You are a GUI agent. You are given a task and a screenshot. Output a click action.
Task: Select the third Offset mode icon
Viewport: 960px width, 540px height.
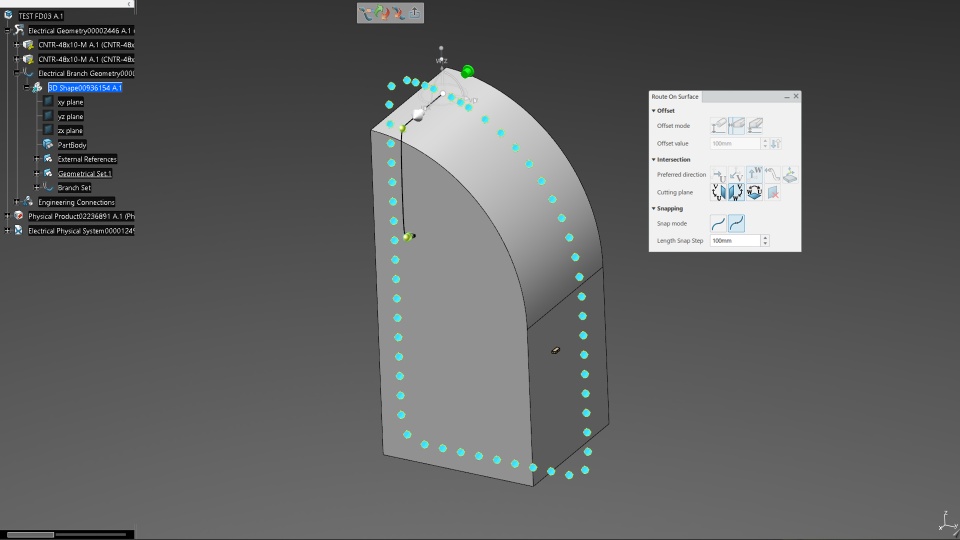point(755,126)
